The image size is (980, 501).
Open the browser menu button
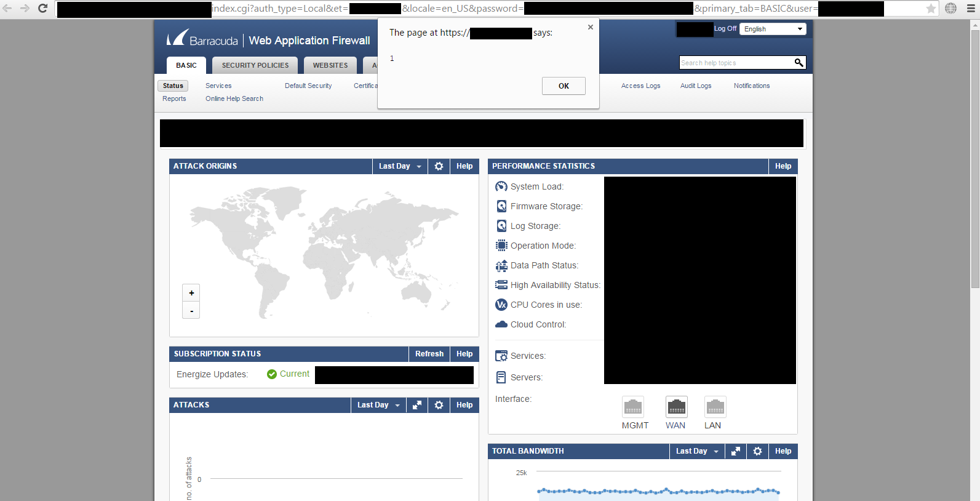[x=971, y=9]
